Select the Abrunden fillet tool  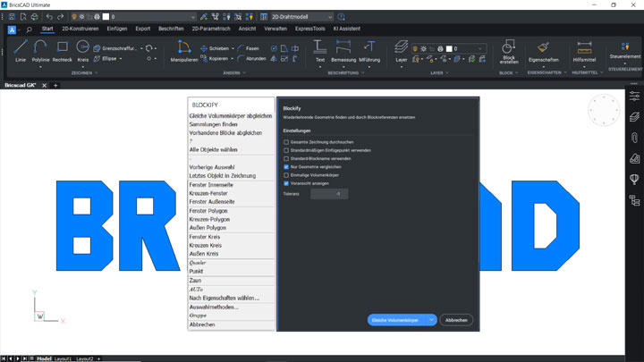pyautogui.click(x=251, y=59)
